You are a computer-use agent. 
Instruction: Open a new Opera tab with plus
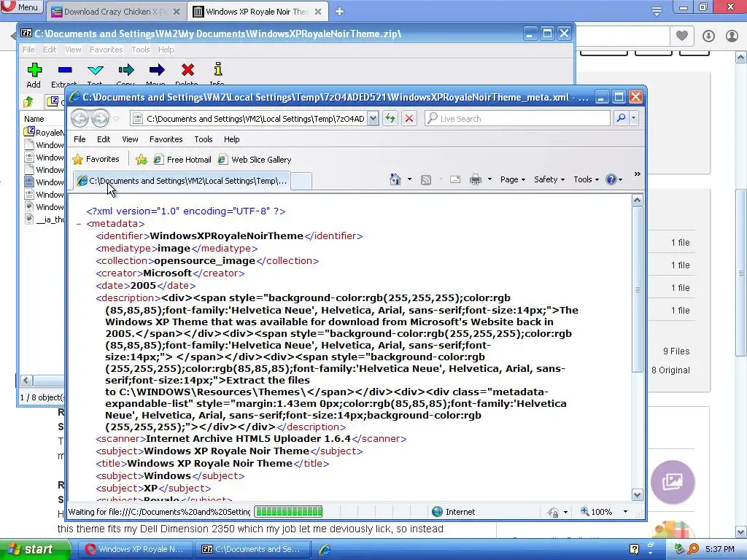339,12
